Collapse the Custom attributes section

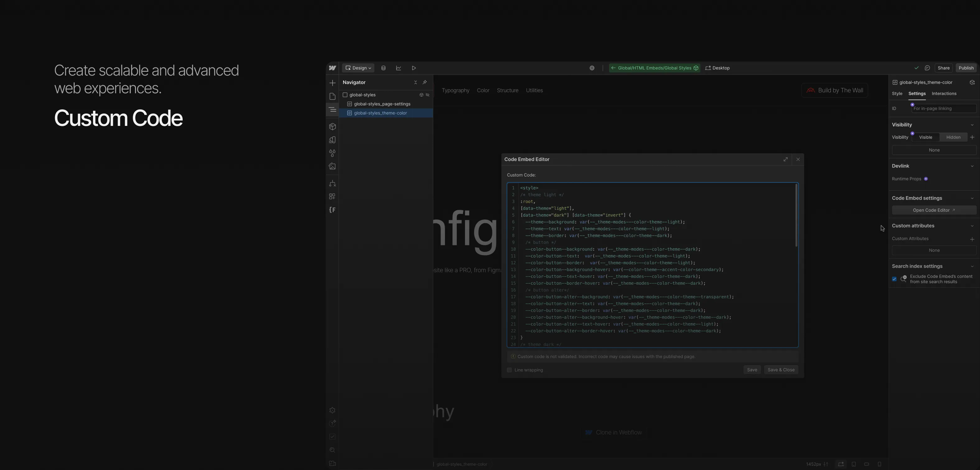pos(972,225)
